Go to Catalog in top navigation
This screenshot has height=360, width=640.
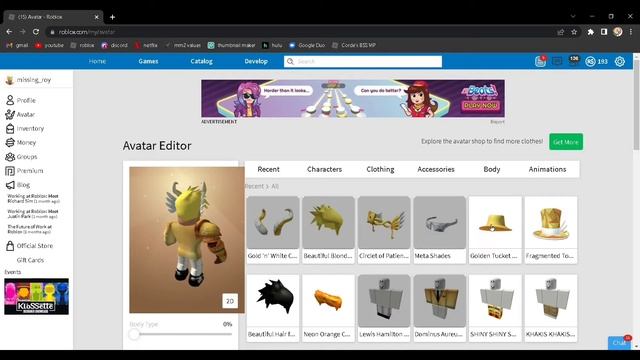201,61
